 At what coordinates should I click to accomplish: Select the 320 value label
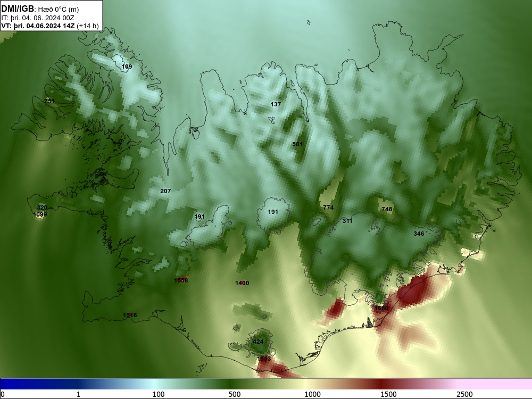(42, 207)
